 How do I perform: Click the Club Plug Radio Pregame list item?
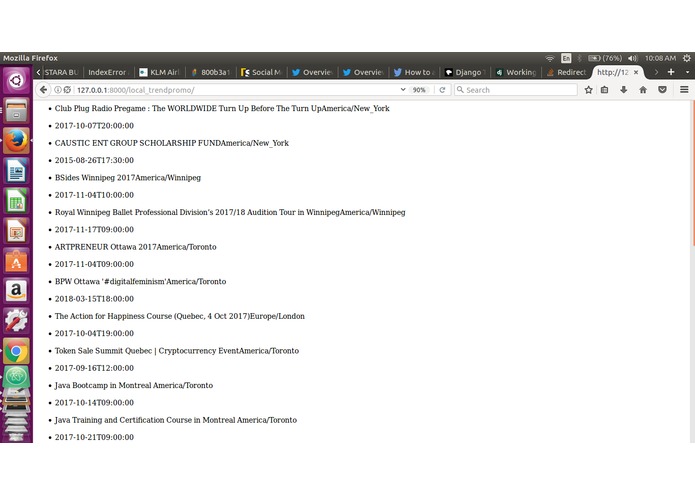222,109
